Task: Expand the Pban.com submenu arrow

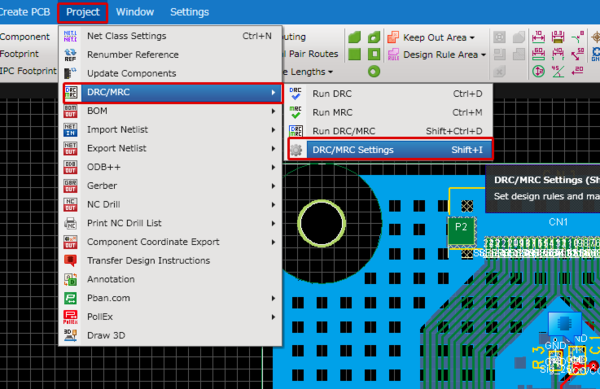Action: click(273, 298)
